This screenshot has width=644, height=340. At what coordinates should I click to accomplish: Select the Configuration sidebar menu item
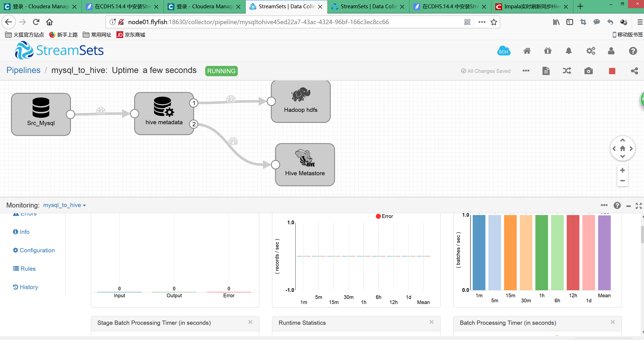(x=37, y=250)
